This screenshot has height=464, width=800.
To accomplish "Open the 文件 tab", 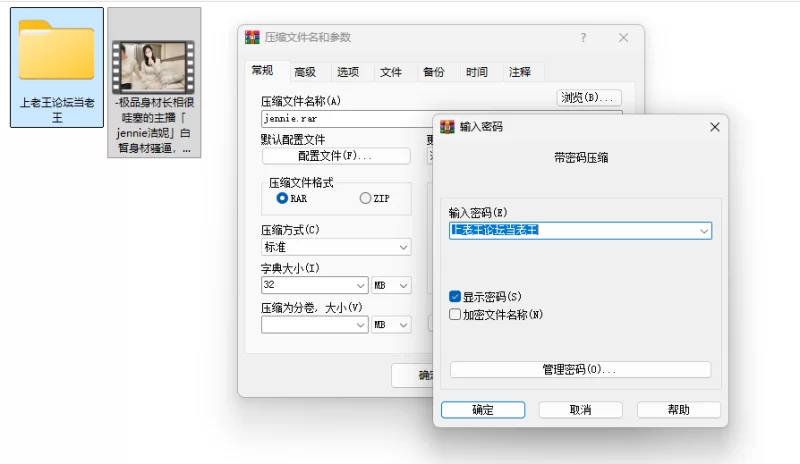I will (x=391, y=72).
